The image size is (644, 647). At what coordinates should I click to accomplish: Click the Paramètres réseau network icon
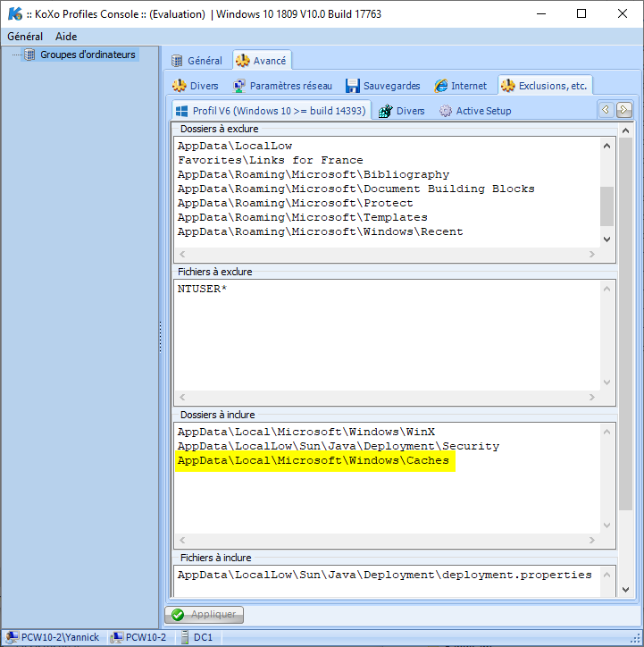[x=239, y=86]
